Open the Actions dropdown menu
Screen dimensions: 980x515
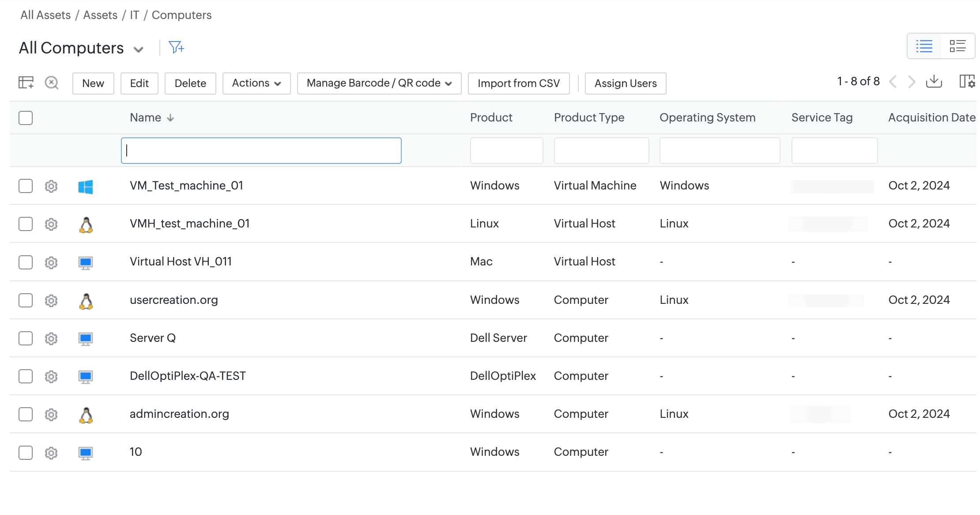(256, 83)
